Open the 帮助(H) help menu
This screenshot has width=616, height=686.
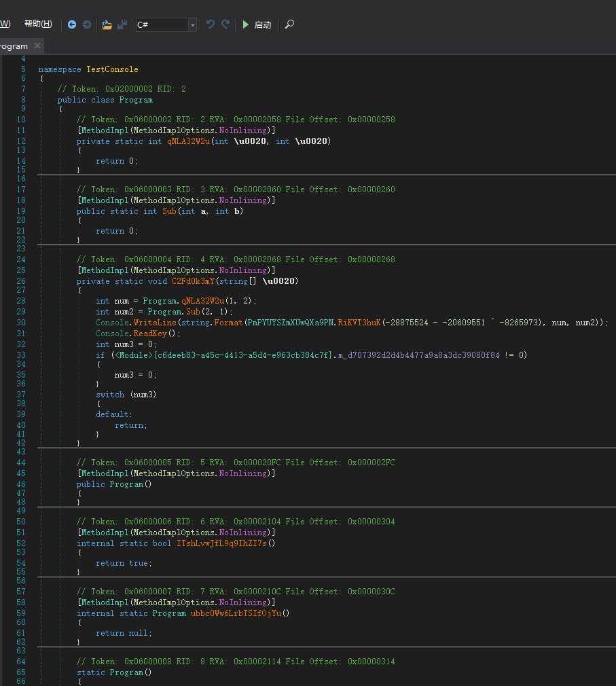[38, 24]
